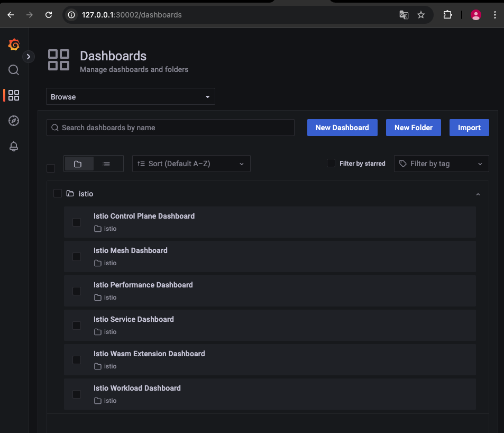This screenshot has height=433, width=504.
Task: Open Istio Wasm Extension Dashboard
Action: point(149,354)
